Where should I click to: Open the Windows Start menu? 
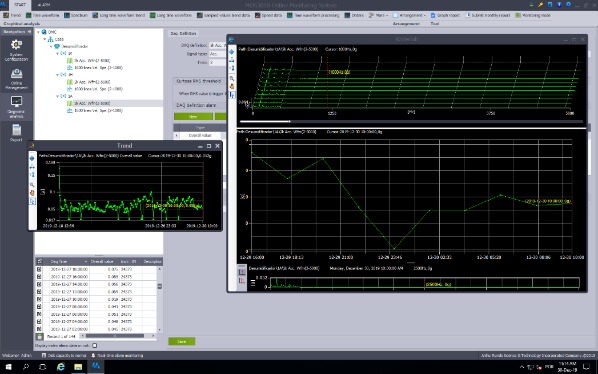(8, 367)
